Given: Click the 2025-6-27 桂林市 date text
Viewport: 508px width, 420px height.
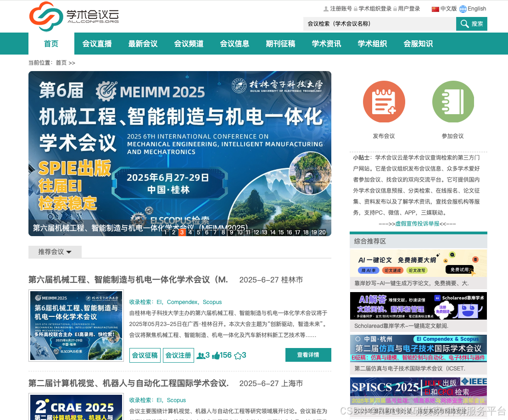Looking at the screenshot, I should (x=271, y=280).
